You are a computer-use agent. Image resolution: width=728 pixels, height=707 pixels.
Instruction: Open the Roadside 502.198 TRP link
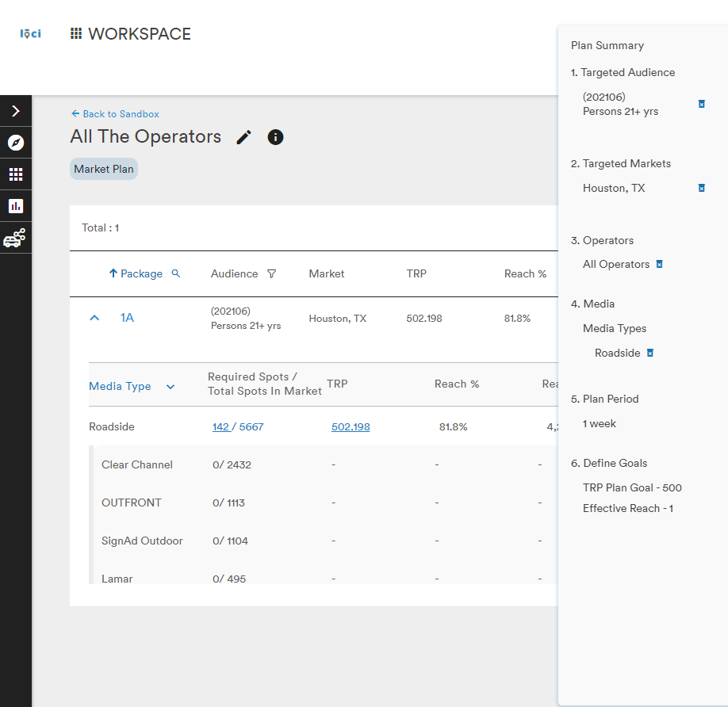[351, 426]
